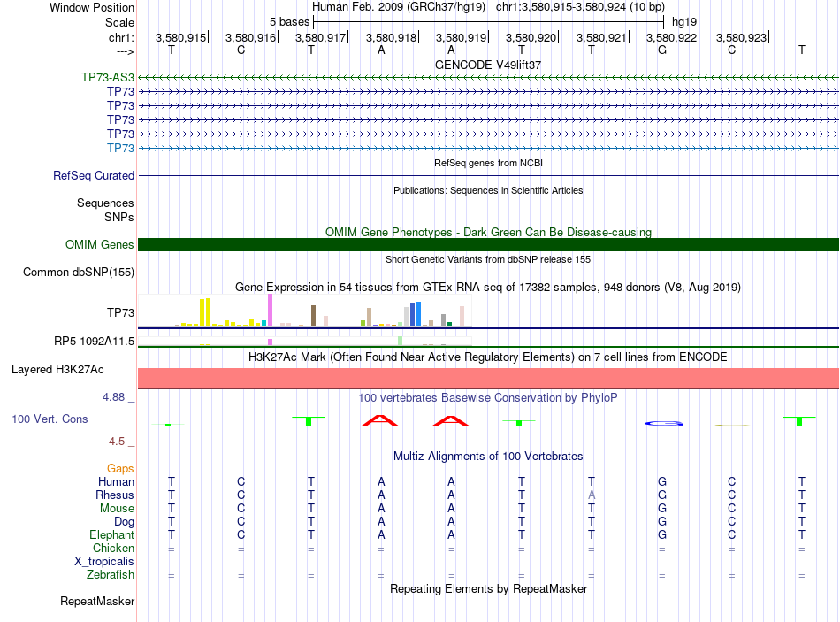Select the Gaps row label
Screen dimensions: 840x622
click(120, 469)
